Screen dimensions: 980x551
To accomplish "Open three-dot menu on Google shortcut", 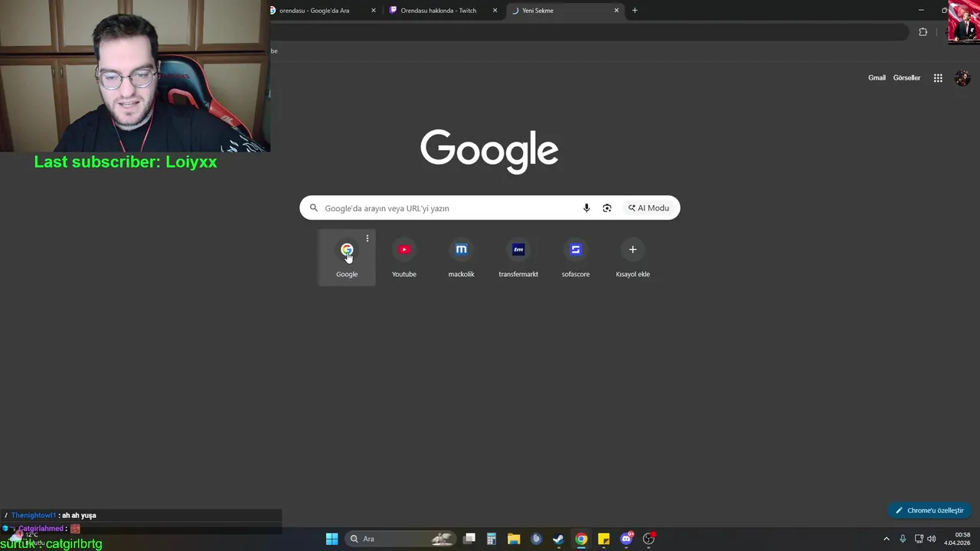I will 367,239.
